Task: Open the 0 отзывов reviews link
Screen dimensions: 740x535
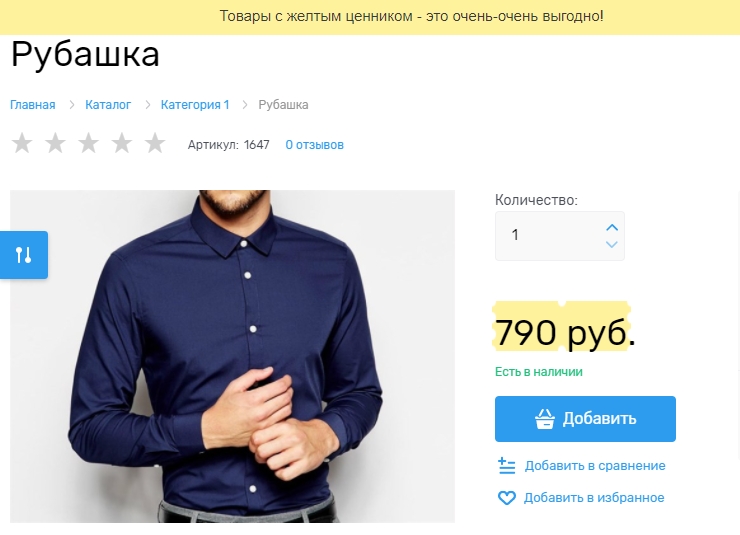Action: (314, 145)
